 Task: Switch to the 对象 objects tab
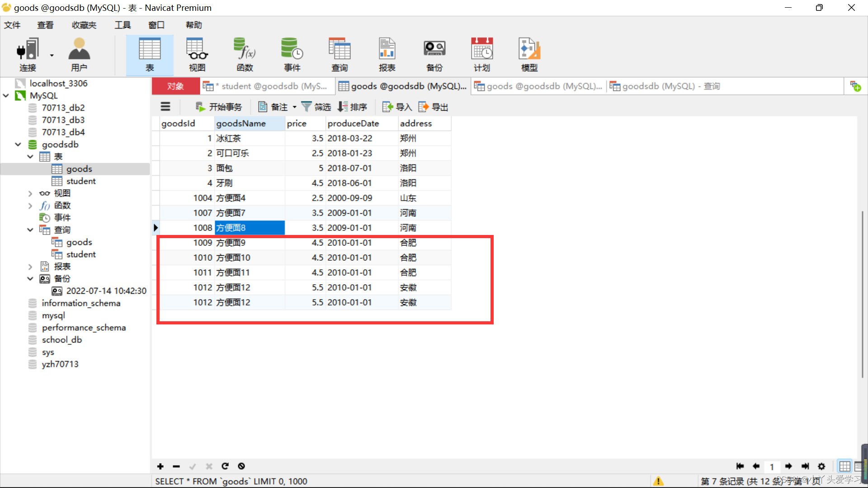click(175, 86)
